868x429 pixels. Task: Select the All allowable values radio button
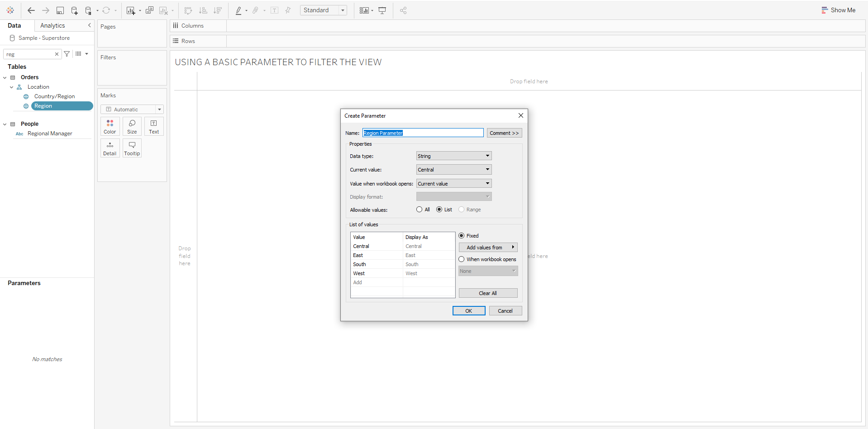[x=420, y=210]
